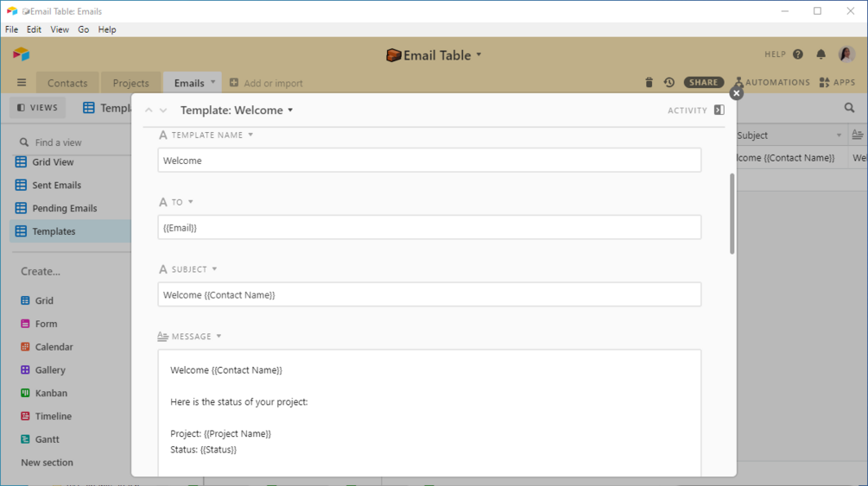The height and width of the screenshot is (486, 868).
Task: Click inside the Message text area
Action: click(429, 413)
